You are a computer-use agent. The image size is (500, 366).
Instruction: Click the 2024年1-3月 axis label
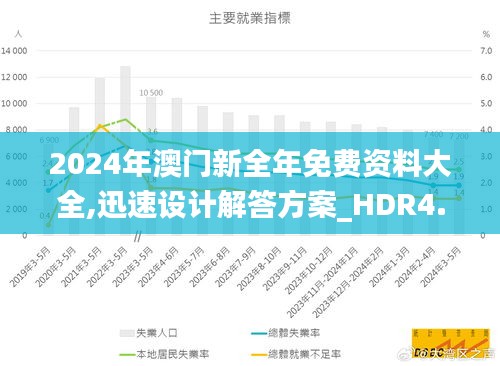(x=389, y=267)
